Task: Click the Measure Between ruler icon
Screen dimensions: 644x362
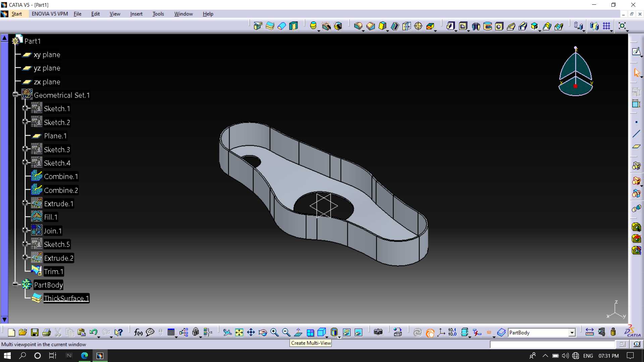Action: [x=589, y=333]
